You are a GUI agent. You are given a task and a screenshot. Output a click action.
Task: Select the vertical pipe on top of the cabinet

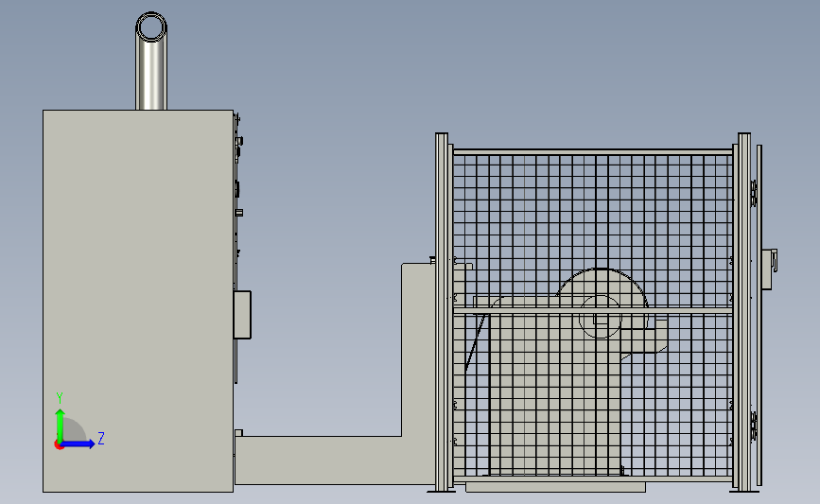pos(151,61)
